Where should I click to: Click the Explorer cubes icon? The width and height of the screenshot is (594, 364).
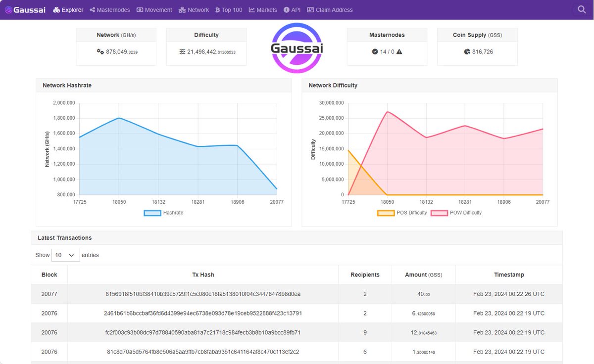coord(56,10)
